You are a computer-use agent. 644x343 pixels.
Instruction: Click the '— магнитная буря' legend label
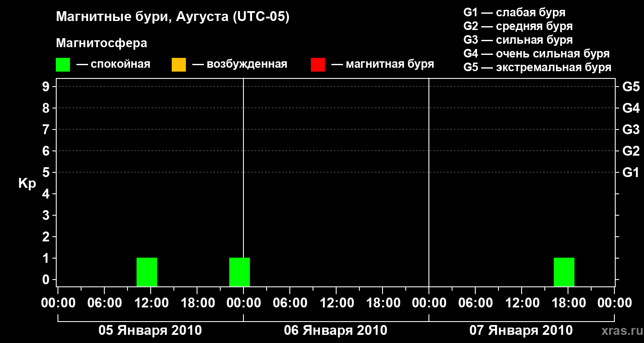coord(383,64)
